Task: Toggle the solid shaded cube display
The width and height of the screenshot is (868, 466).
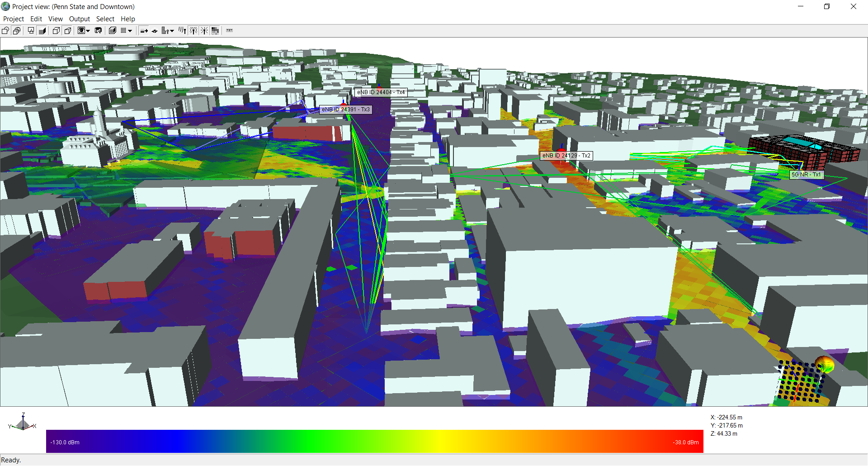Action: coord(42,31)
